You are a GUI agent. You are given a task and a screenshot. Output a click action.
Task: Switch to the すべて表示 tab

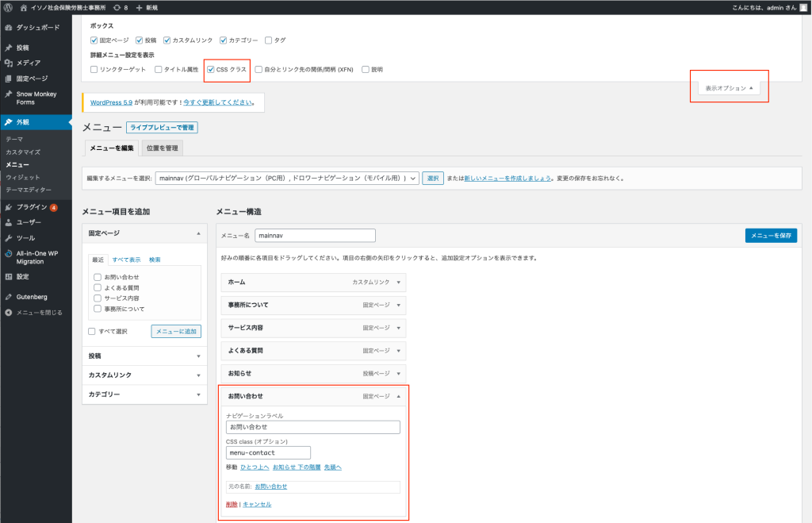coord(126,260)
